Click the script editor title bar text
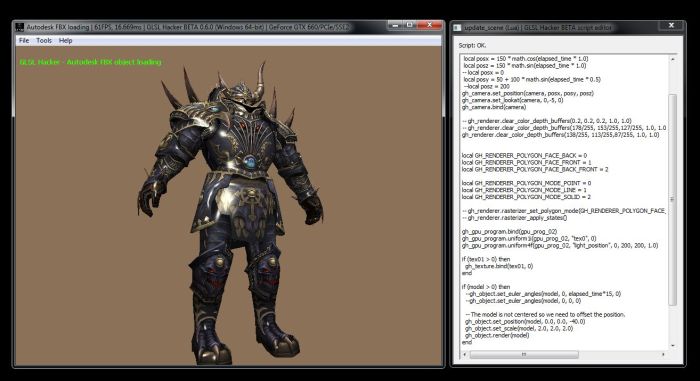 click(538, 28)
